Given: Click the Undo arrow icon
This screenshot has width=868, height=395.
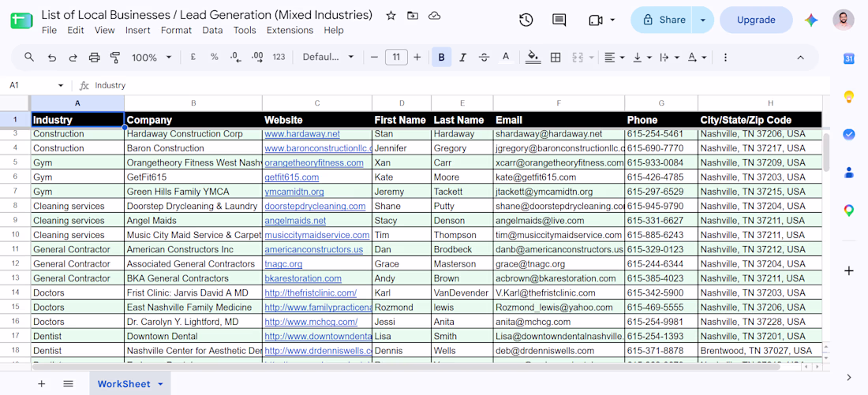Looking at the screenshot, I should [52, 57].
